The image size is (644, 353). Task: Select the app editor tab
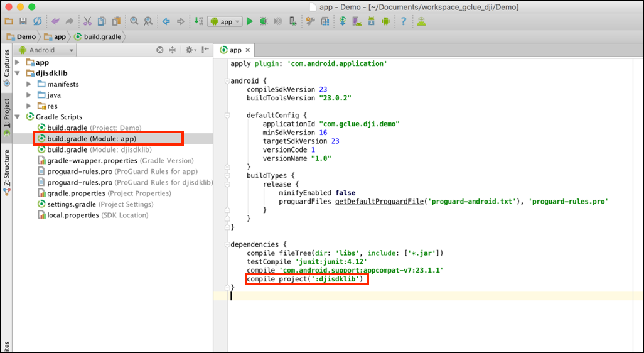click(235, 50)
